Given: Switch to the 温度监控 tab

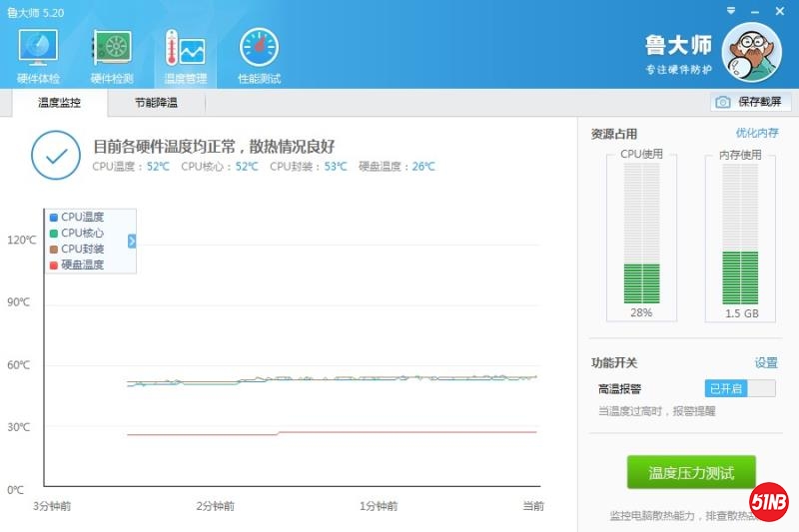Looking at the screenshot, I should click(59, 102).
